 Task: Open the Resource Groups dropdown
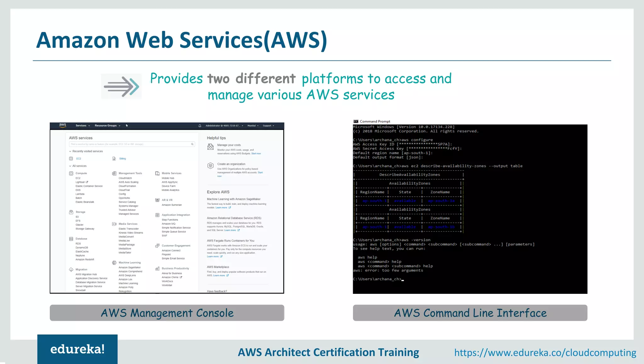(108, 126)
